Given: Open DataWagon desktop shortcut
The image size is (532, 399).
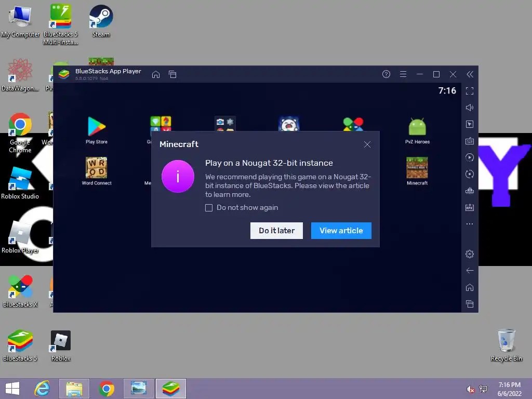Looking at the screenshot, I should coord(20,75).
